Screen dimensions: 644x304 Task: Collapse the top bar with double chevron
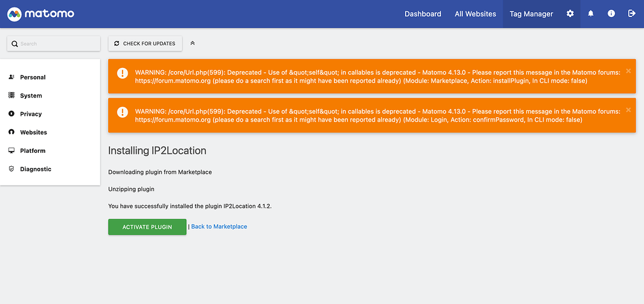(x=192, y=43)
